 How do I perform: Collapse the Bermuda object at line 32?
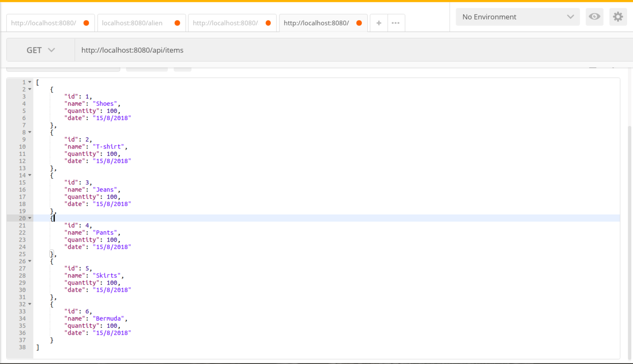(x=30, y=304)
